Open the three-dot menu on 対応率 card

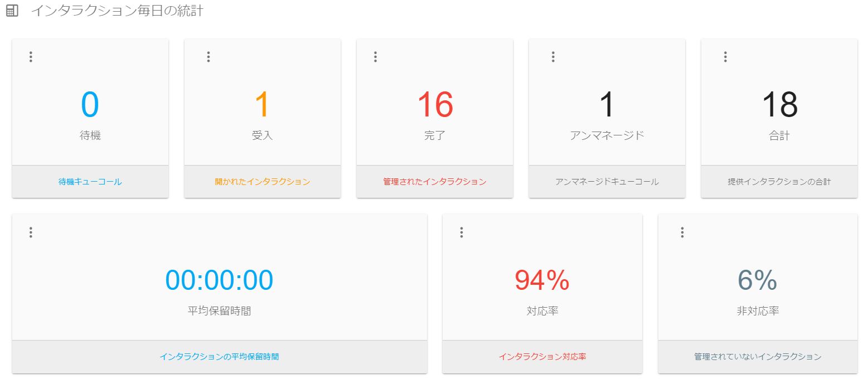click(462, 232)
